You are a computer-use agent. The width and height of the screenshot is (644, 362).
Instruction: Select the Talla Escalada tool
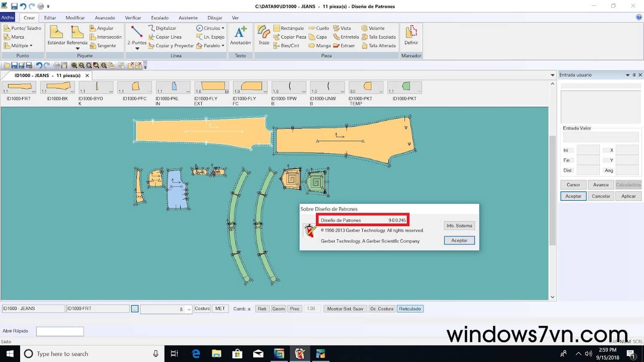pos(379,37)
